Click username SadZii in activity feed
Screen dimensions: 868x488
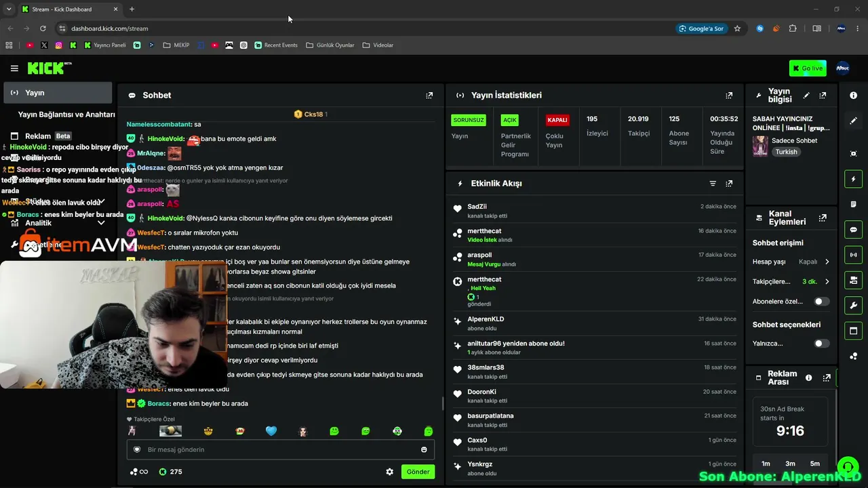coord(477,207)
